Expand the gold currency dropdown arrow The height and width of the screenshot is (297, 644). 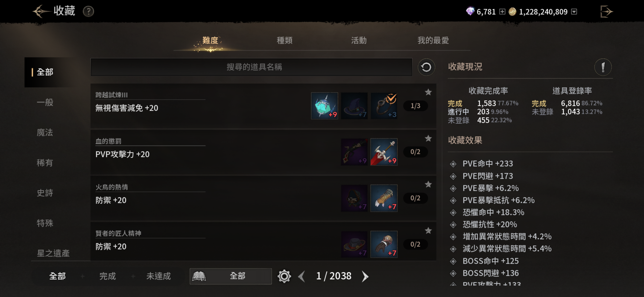pyautogui.click(x=574, y=12)
